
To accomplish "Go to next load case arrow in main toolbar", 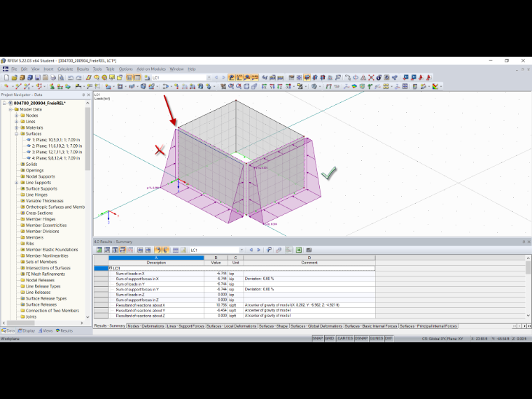I will click(x=223, y=78).
